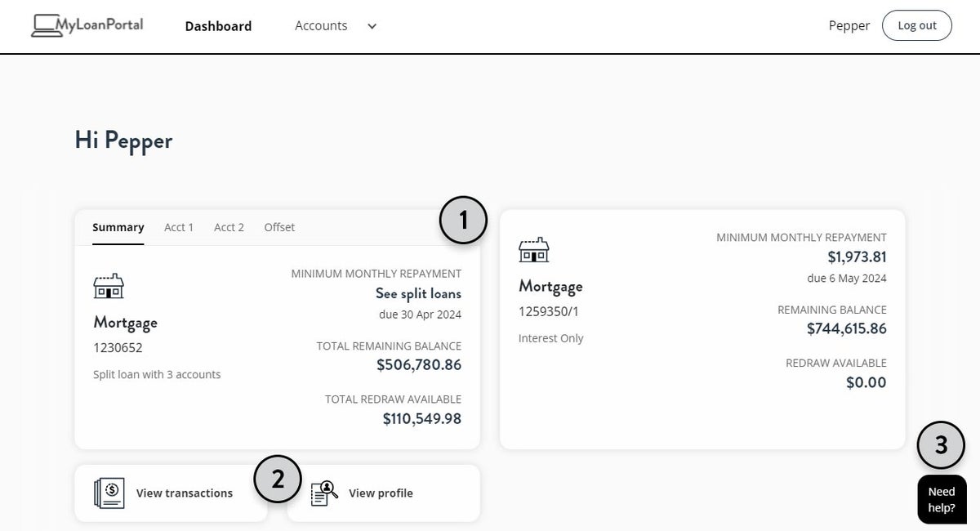Expand the Accounts dropdown chevron
The width and height of the screenshot is (980, 531).
372,25
